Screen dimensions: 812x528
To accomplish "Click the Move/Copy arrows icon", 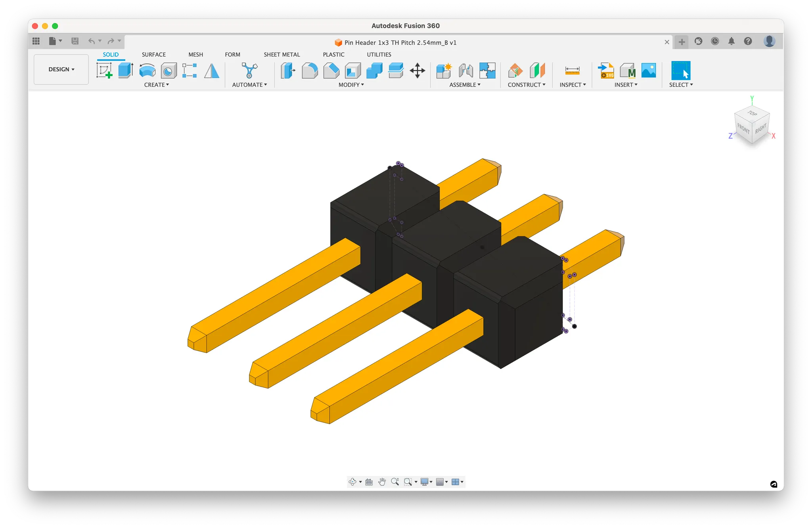I will point(417,71).
